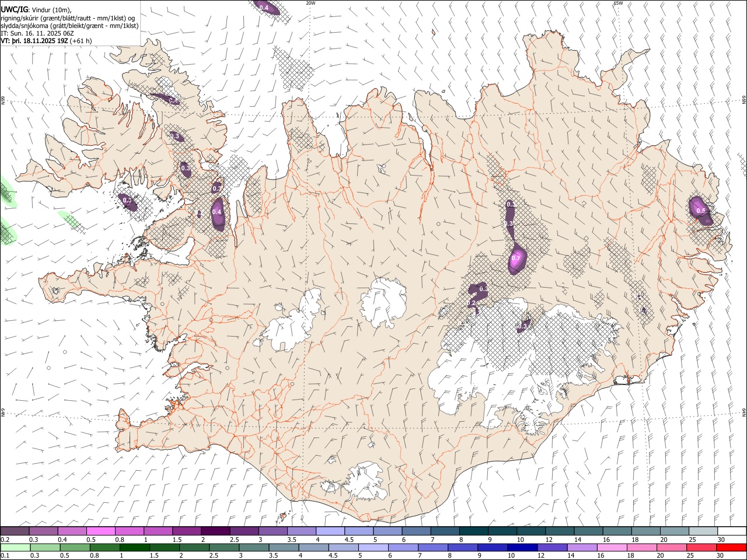Click bright red lower swatch at 30
This screenshot has height=560, width=747.
click(730, 547)
